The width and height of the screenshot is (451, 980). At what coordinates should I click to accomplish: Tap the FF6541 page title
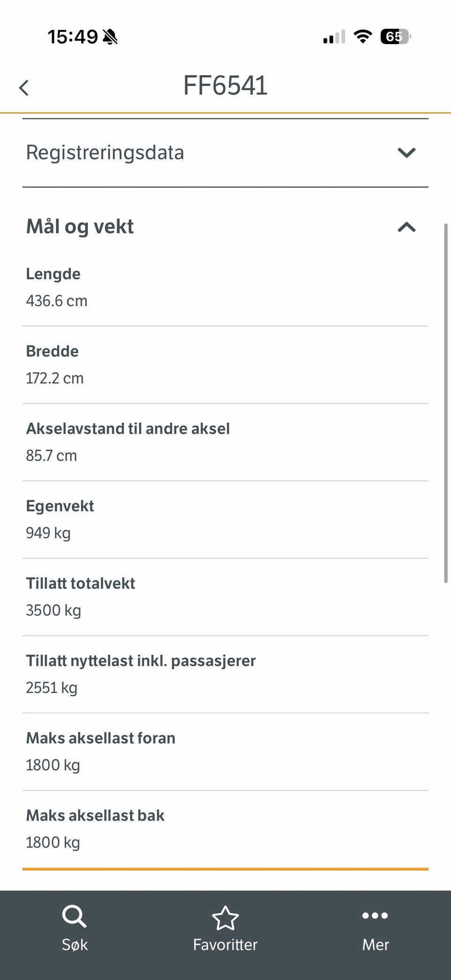225,86
